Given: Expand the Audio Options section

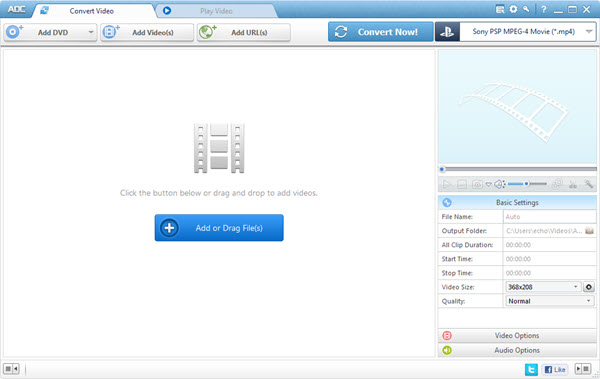Looking at the screenshot, I should click(x=517, y=350).
